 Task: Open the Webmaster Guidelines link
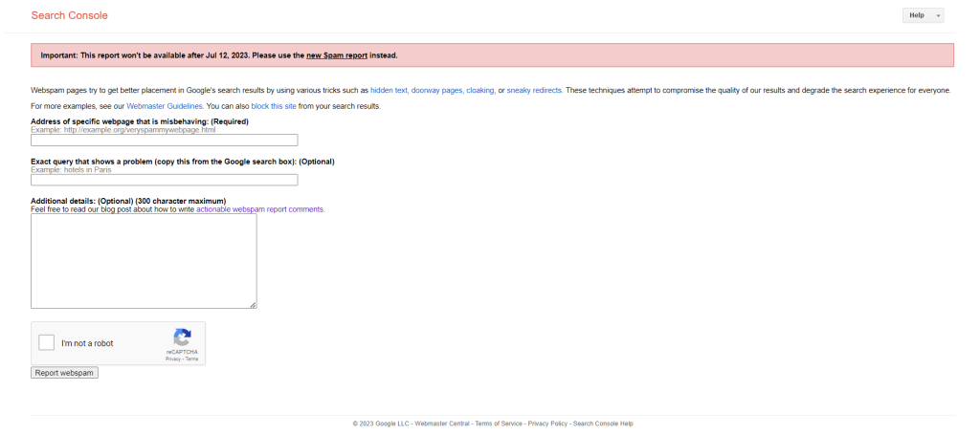(165, 107)
